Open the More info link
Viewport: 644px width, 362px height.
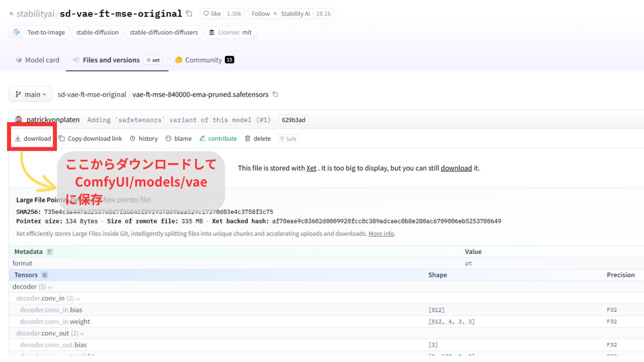381,234
